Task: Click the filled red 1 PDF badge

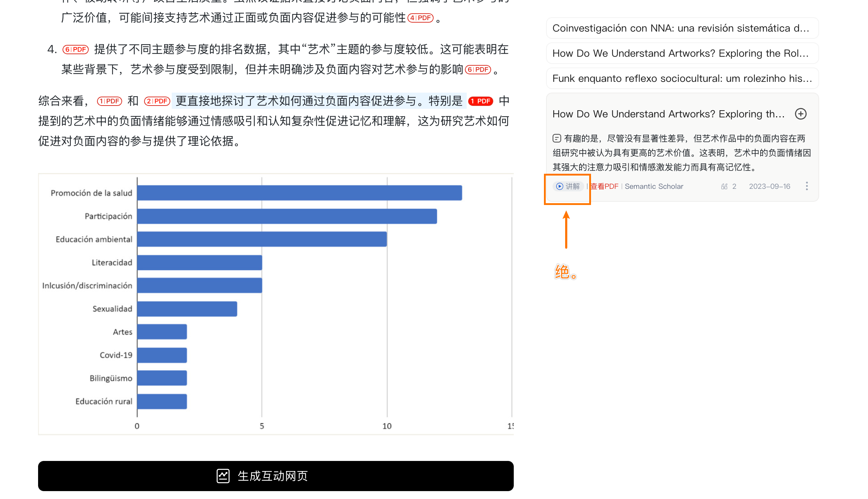Action: 480,101
